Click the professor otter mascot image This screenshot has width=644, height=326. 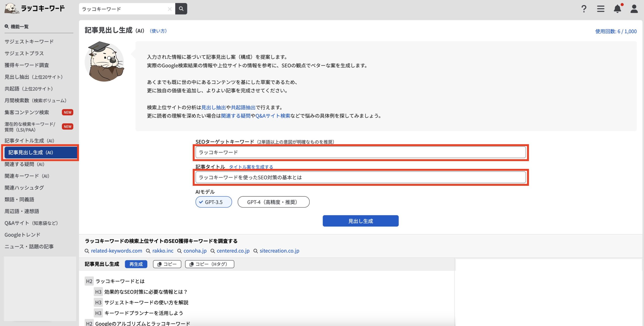[105, 62]
